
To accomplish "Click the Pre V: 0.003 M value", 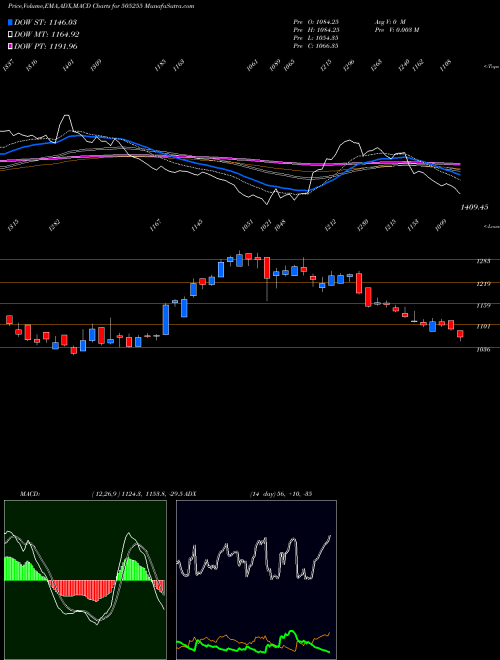I will coord(396,29).
